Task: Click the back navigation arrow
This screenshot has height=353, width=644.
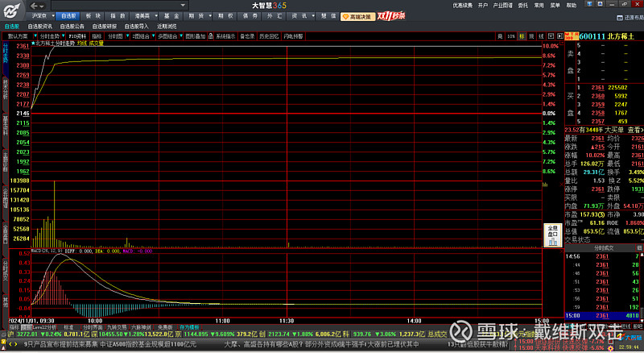Action: 34,6
